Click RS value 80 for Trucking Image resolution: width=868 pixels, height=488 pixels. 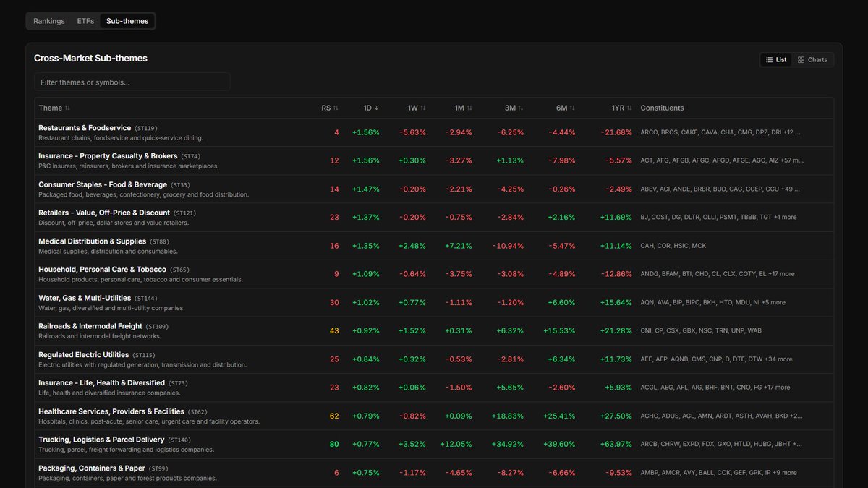334,444
